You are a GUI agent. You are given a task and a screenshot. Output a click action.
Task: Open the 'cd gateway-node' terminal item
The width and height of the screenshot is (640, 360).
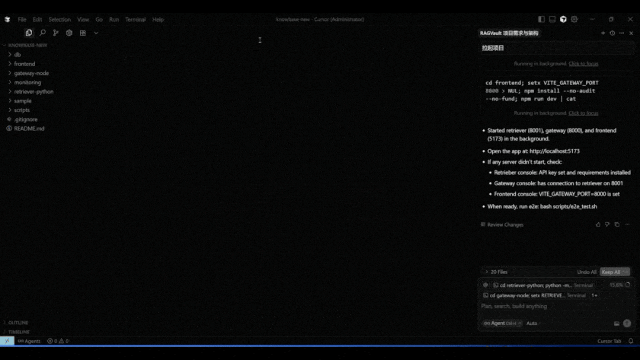click(535, 295)
